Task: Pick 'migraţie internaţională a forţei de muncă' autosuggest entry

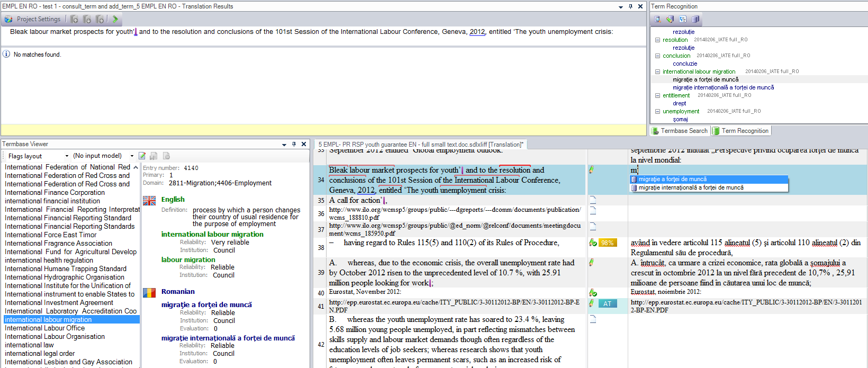Action: (x=709, y=187)
